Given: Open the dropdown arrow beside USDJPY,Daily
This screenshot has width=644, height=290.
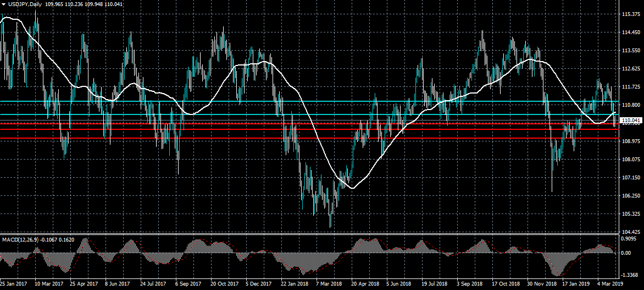Looking at the screenshot, I should point(4,4).
